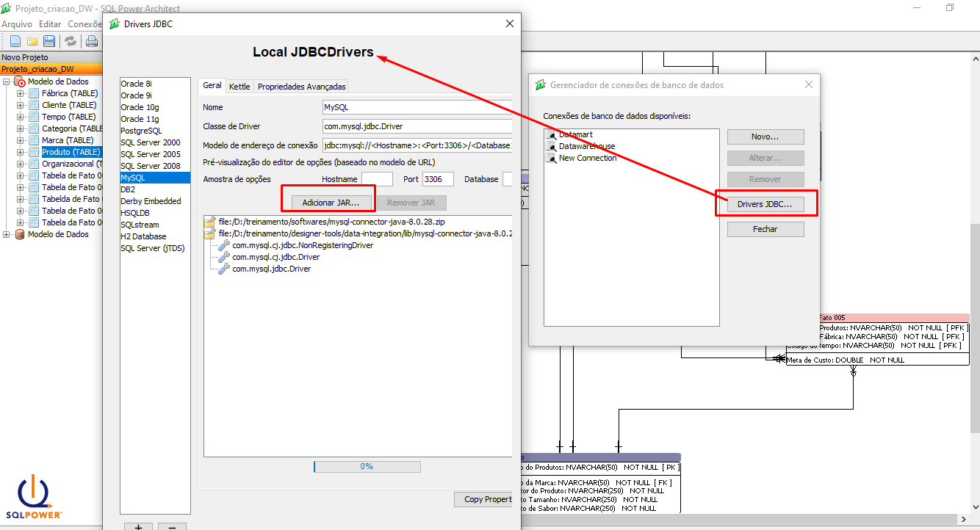
Task: Expand the Tabelda de Fato node
Action: (x=21, y=199)
